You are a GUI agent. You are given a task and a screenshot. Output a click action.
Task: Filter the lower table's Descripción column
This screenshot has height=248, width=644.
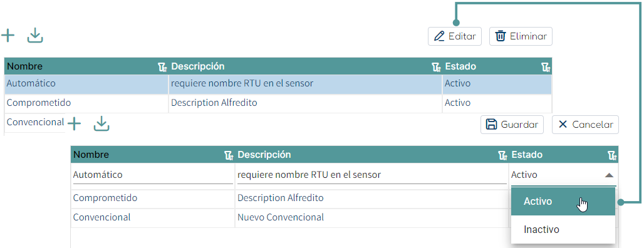pos(502,155)
